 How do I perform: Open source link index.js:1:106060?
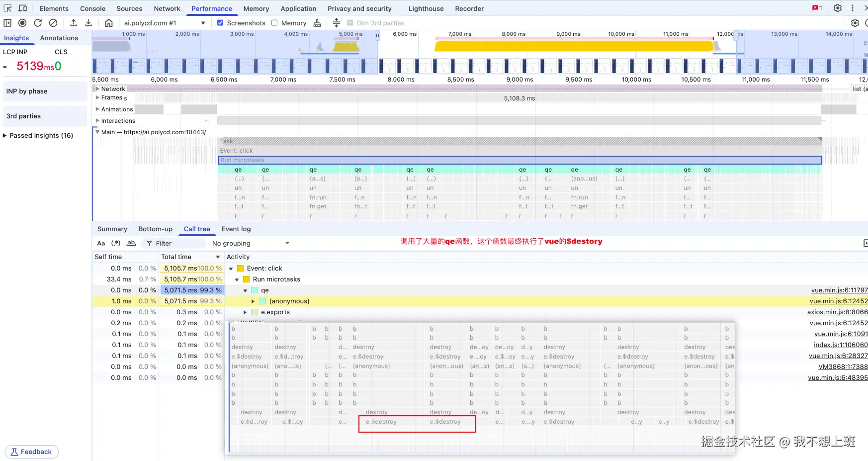[841, 345]
